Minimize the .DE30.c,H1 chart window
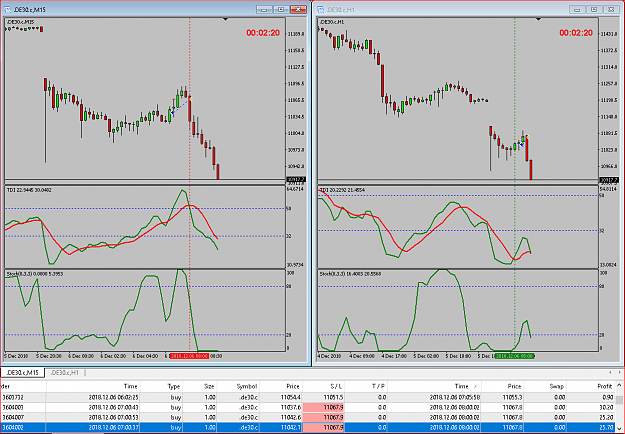Viewport: 625px width, 434px height. 577,9
